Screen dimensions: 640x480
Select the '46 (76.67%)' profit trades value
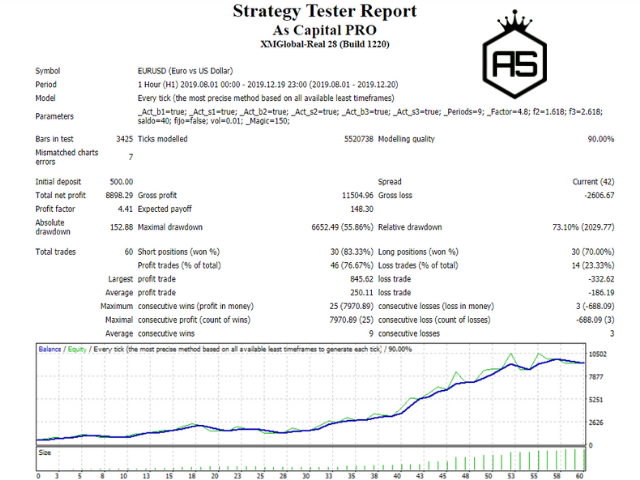point(352,266)
